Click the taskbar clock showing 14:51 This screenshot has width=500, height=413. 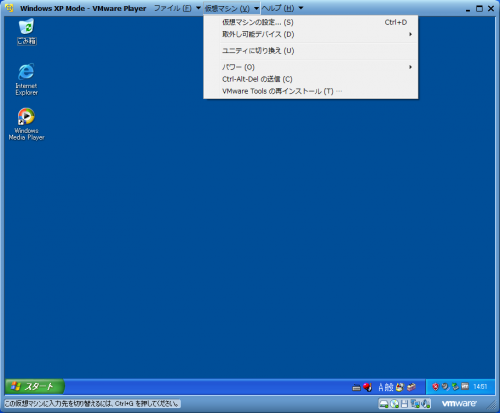(x=480, y=387)
